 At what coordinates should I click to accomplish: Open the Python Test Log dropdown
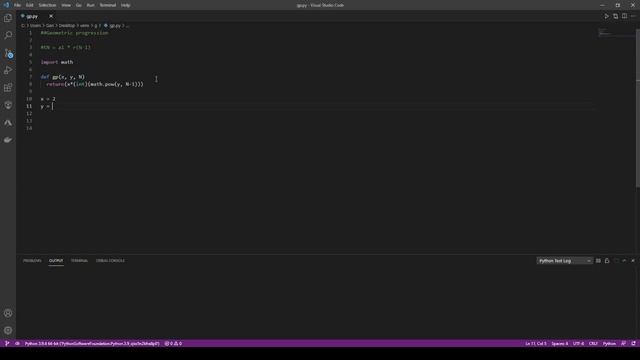point(564,261)
